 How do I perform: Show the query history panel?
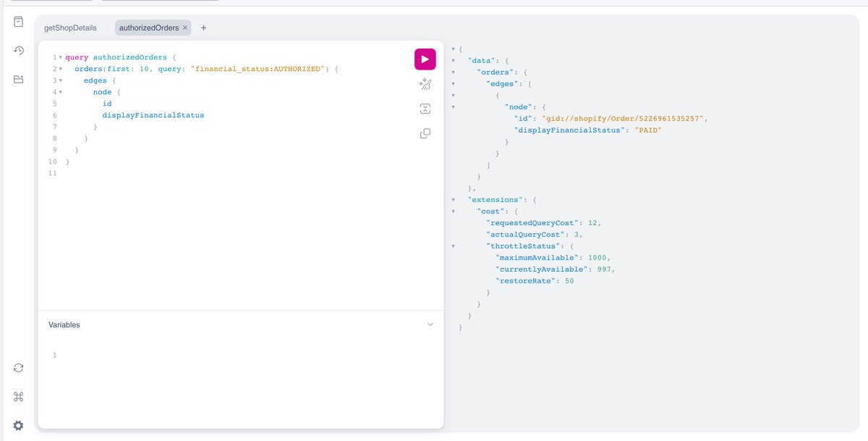pos(19,51)
